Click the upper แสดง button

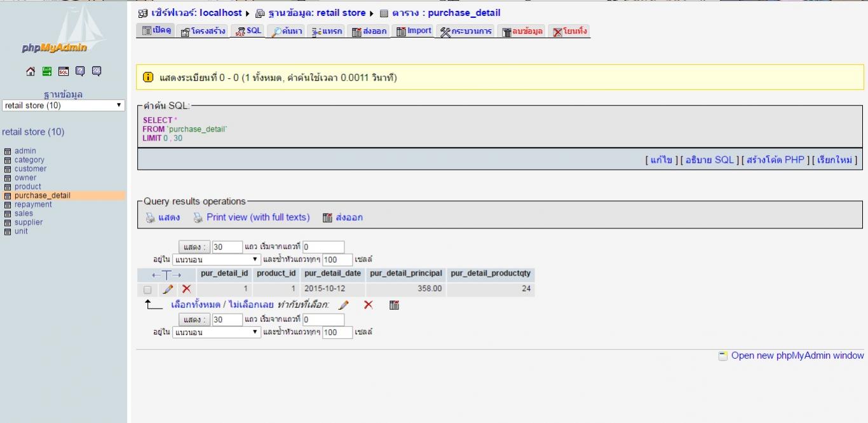(x=194, y=247)
